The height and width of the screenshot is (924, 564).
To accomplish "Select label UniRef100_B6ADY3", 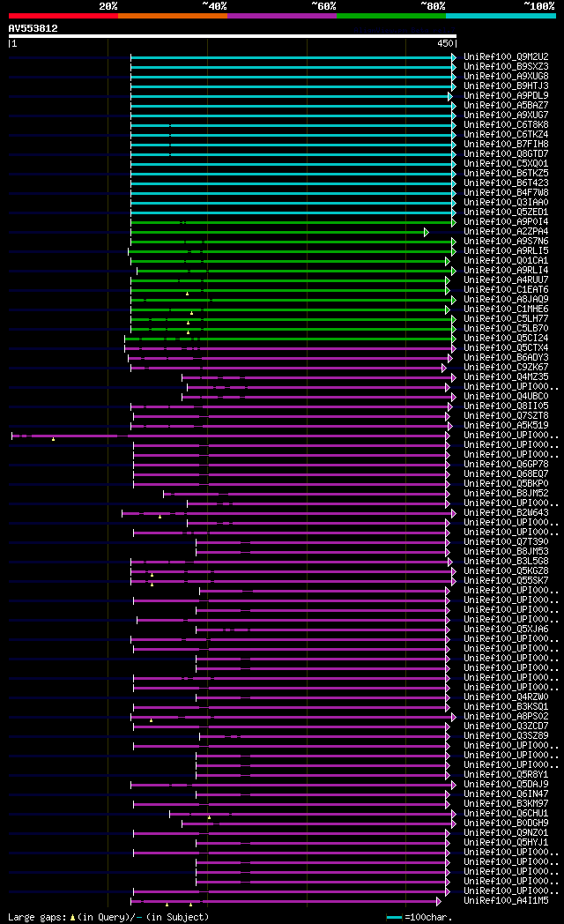I will (506, 358).
